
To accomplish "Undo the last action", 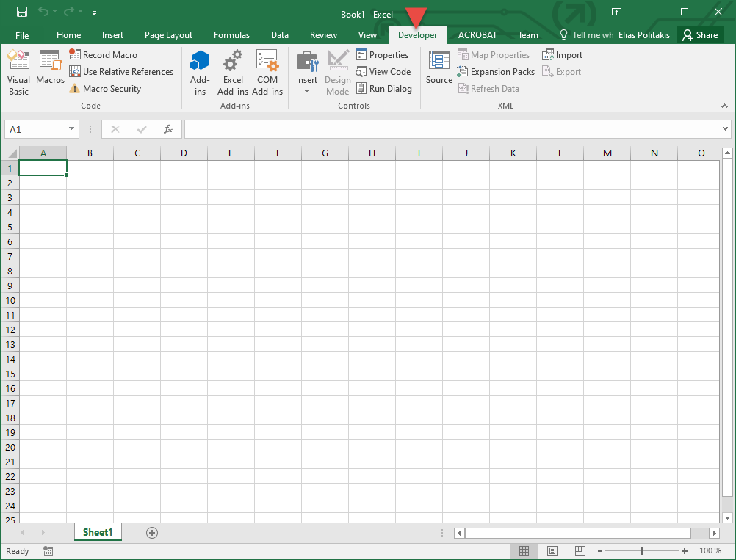I will point(43,12).
